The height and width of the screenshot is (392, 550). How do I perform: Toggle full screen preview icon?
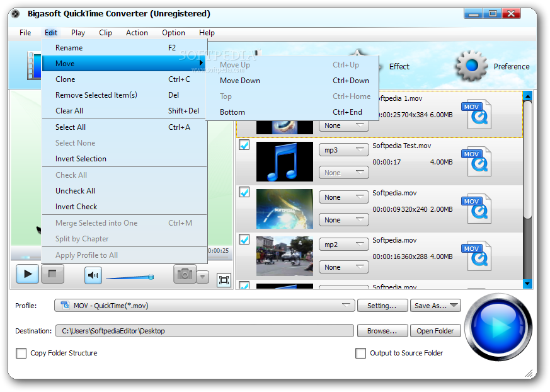pyautogui.click(x=224, y=280)
